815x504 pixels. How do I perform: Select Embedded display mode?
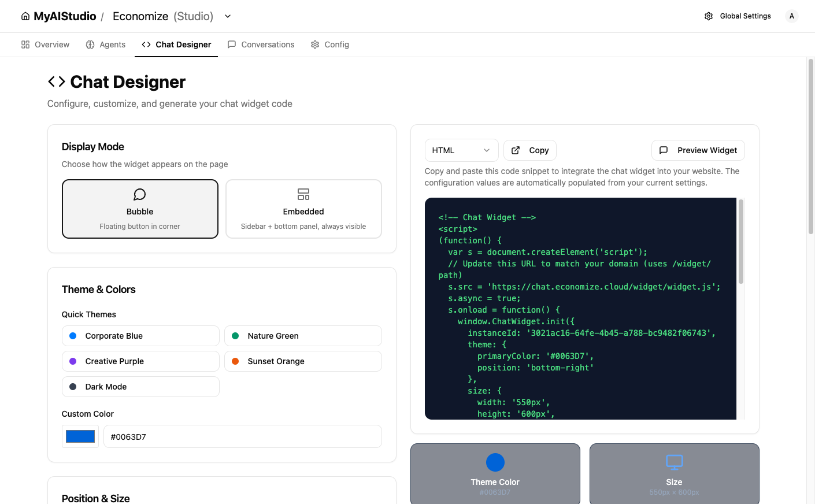click(303, 209)
